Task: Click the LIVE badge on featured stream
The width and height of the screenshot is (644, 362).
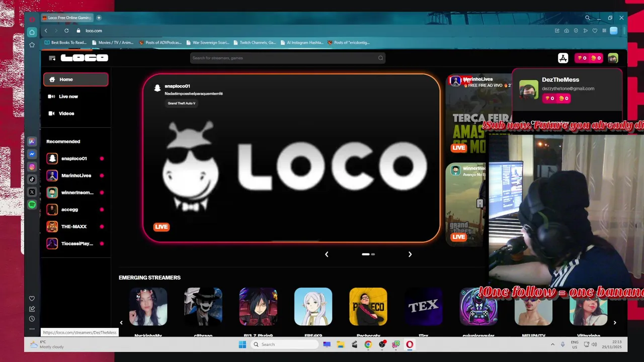Action: pos(162,227)
